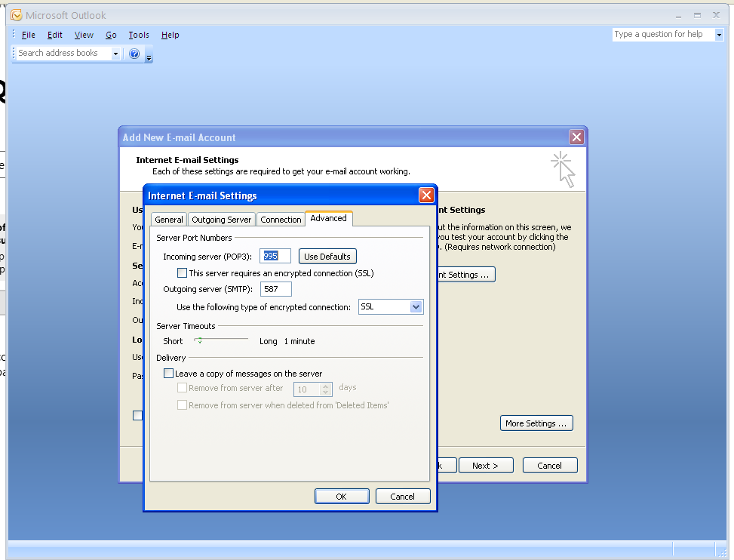
Task: Minimize the Microsoft Outlook window
Action: [x=678, y=16]
